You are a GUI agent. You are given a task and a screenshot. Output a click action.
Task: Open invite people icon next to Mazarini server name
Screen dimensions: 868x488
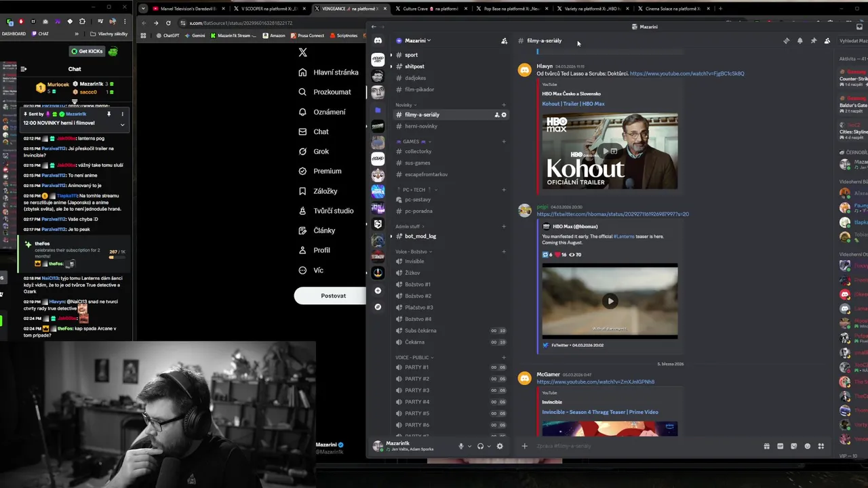pyautogui.click(x=504, y=41)
